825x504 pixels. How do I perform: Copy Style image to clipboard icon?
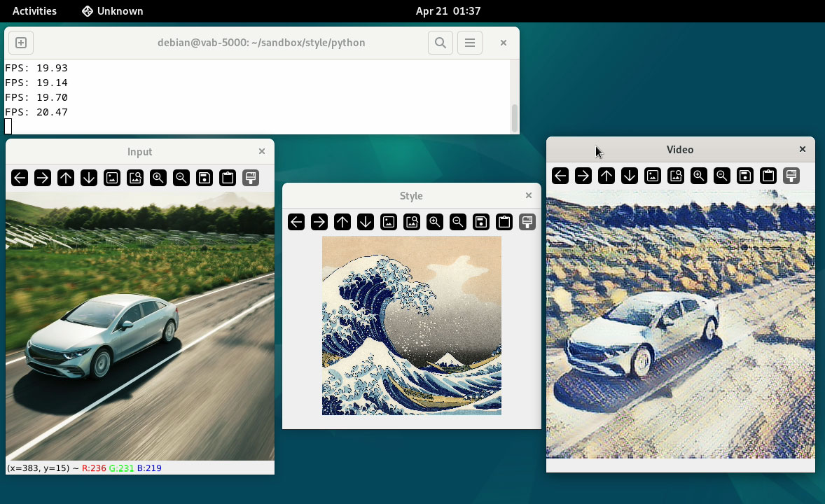pyautogui.click(x=504, y=222)
